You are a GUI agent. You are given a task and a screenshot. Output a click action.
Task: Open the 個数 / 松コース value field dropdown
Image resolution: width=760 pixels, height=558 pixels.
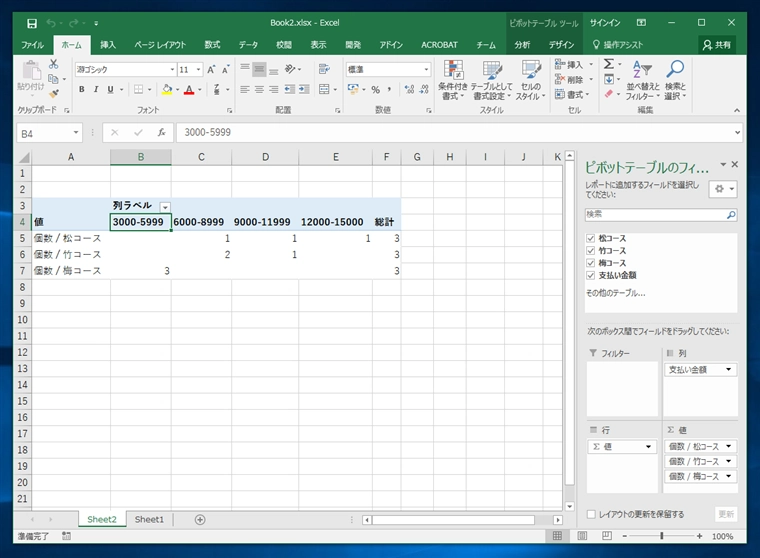click(x=728, y=446)
